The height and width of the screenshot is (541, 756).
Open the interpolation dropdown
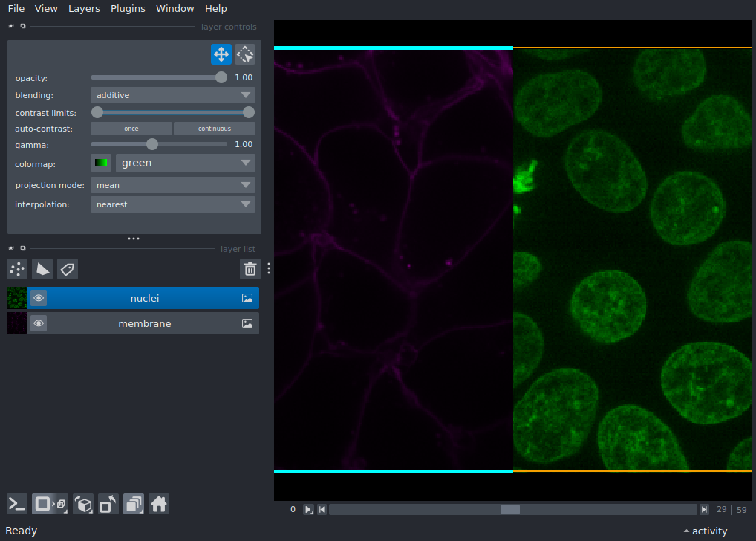(172, 204)
